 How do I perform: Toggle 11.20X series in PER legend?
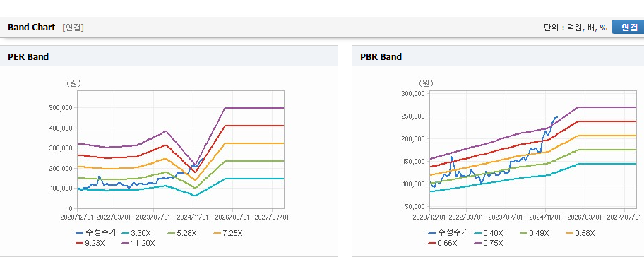(138, 243)
